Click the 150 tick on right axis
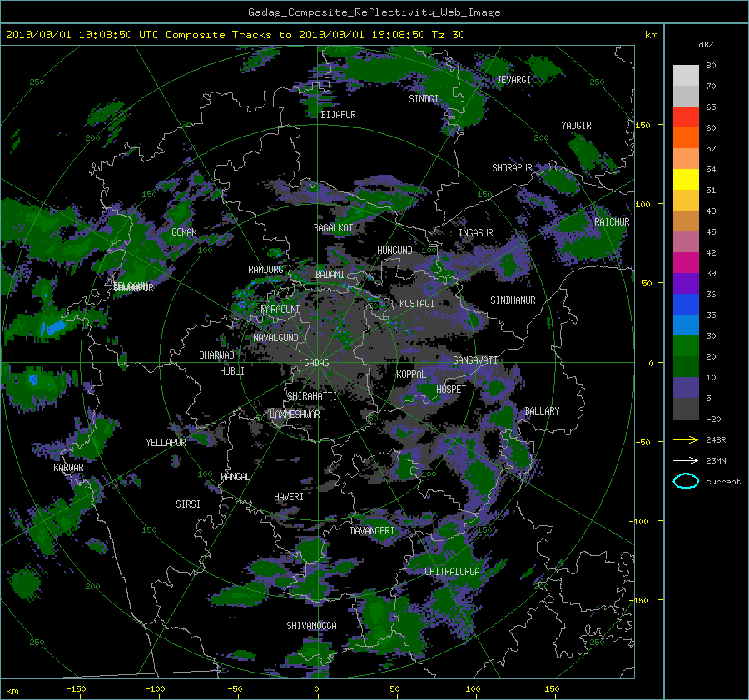 [642, 125]
